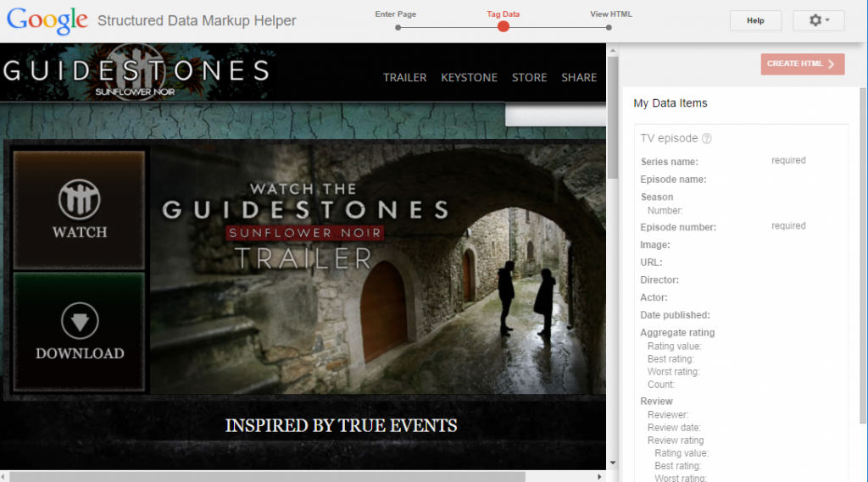868x482 pixels.
Task: Open the TRAILER nav link
Action: 404,77
